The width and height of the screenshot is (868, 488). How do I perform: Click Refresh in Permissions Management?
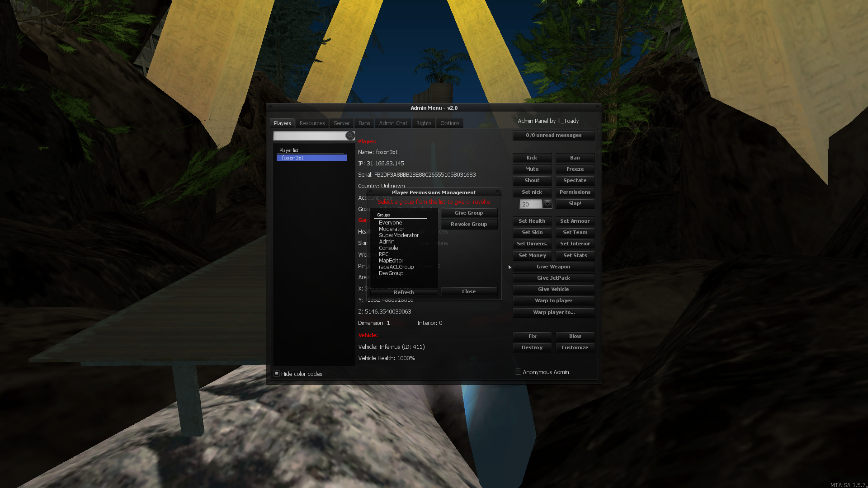click(x=404, y=292)
